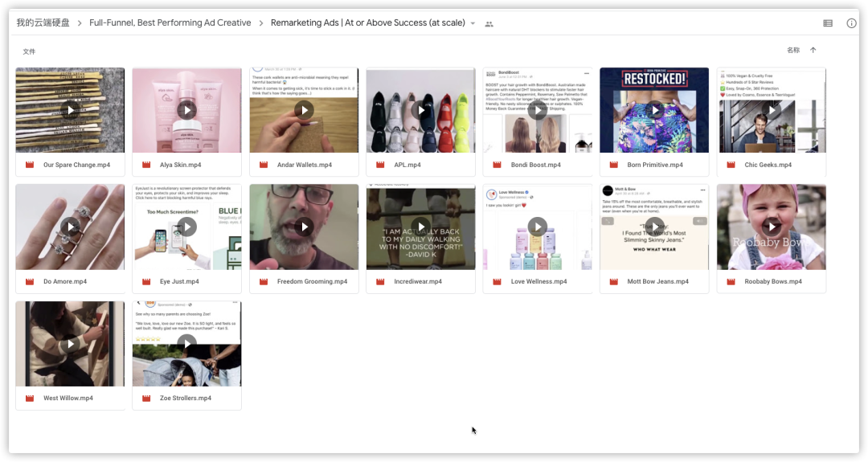Select Remarketing Ads breadcrumb title
This screenshot has height=462, width=868.
pyautogui.click(x=367, y=22)
